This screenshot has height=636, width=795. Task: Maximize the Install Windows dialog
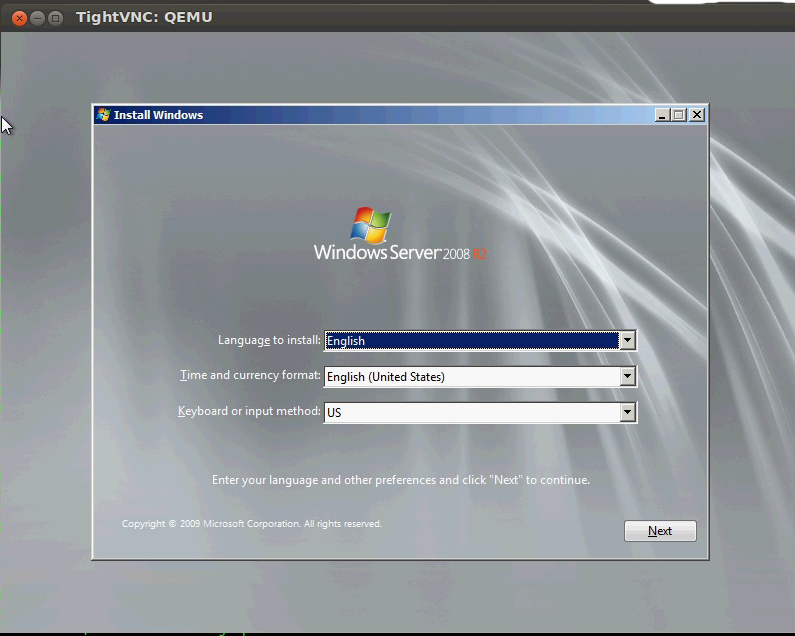point(679,115)
